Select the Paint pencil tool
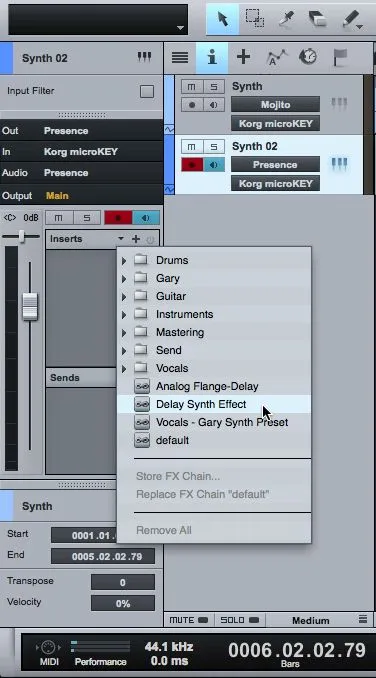Viewport: 376px width, 678px height. [352, 19]
